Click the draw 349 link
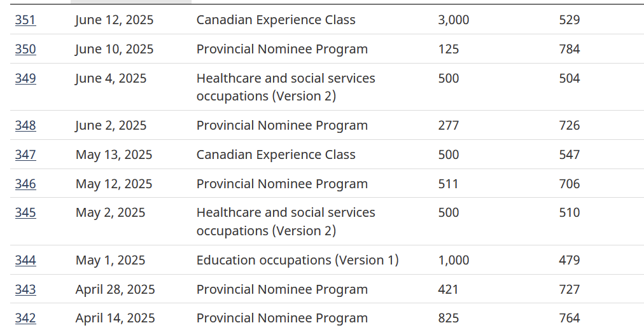 coord(25,78)
